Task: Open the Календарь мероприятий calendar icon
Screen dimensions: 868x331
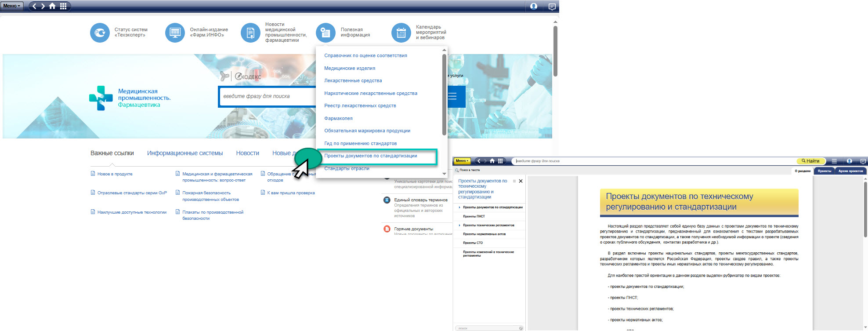Action: (x=401, y=33)
